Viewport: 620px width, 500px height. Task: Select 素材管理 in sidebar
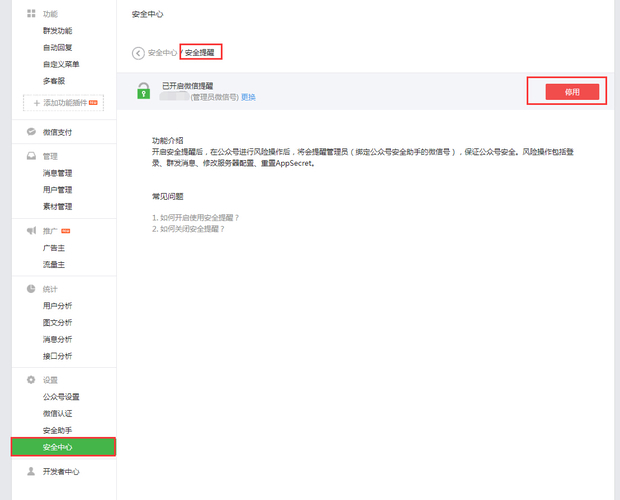click(57, 206)
